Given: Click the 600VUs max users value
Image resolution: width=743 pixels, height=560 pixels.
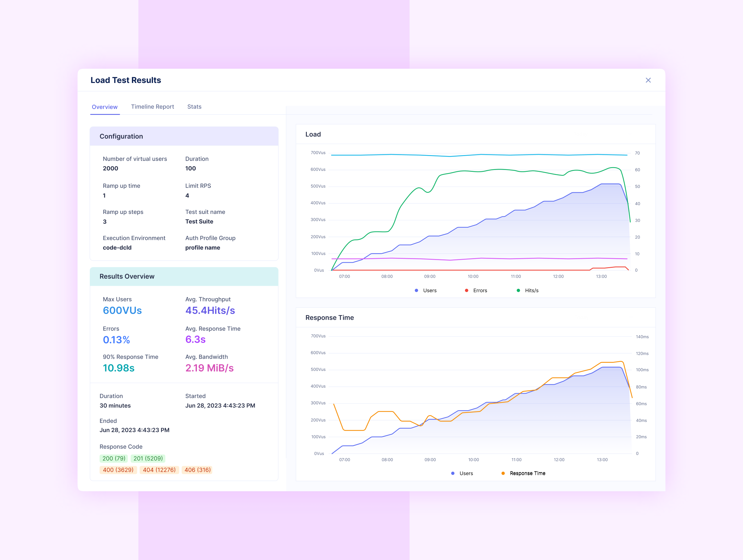Looking at the screenshot, I should click(x=122, y=310).
